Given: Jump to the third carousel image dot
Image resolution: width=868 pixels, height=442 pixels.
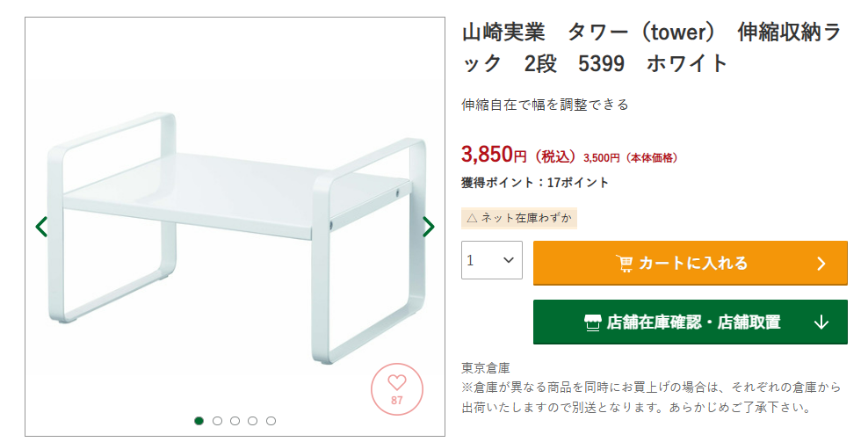Looking at the screenshot, I should click(235, 421).
